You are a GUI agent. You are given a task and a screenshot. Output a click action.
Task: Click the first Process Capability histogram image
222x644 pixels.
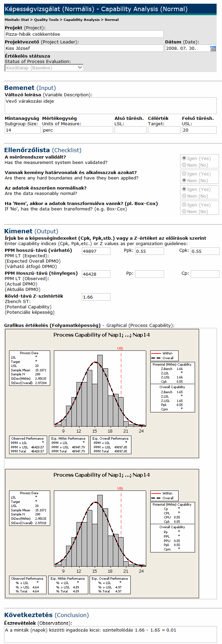(102, 393)
